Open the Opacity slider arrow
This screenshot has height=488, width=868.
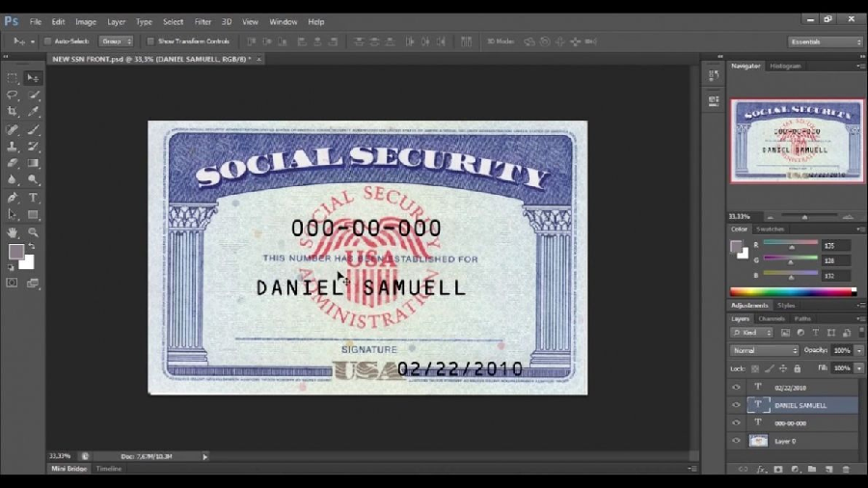[x=859, y=350]
